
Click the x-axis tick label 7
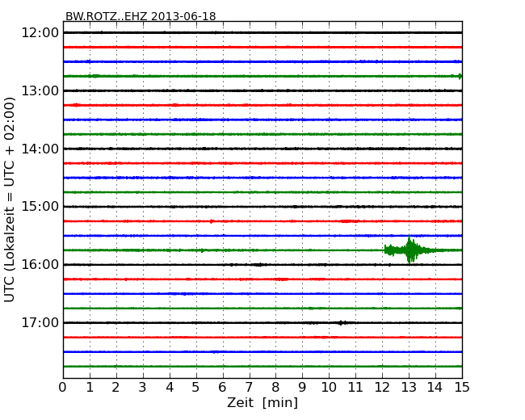pyautogui.click(x=249, y=388)
